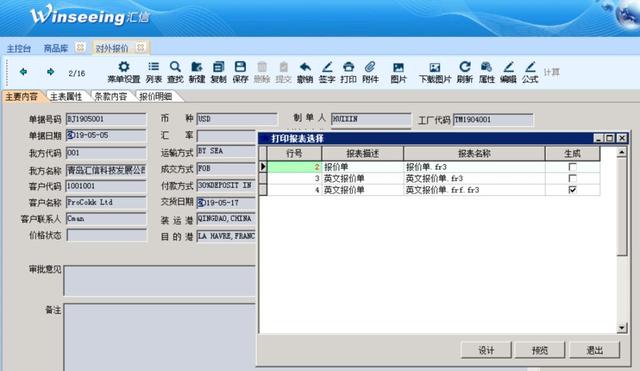This screenshot has height=371, width=640.
Task: Click the 客户名称 field
Action: (106, 202)
